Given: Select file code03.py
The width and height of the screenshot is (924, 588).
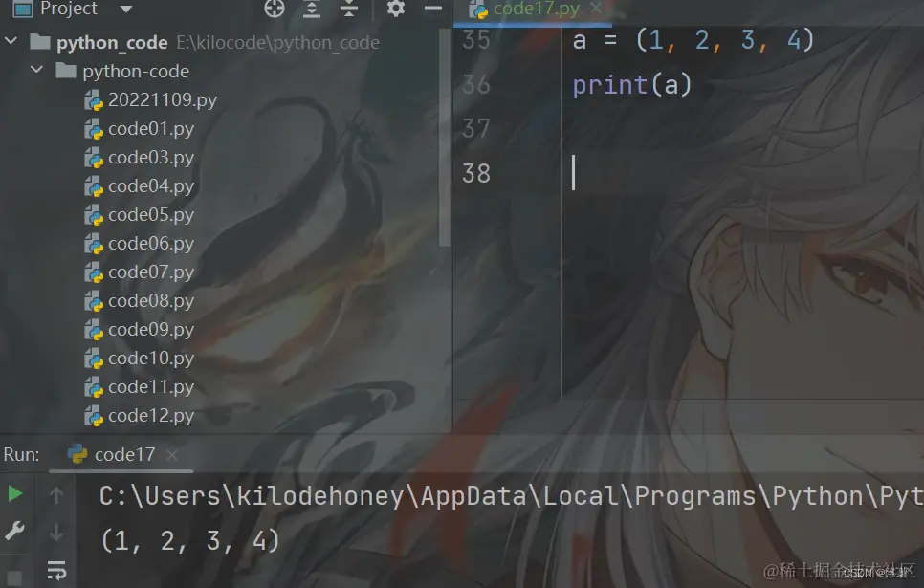Looking at the screenshot, I should [151, 158].
